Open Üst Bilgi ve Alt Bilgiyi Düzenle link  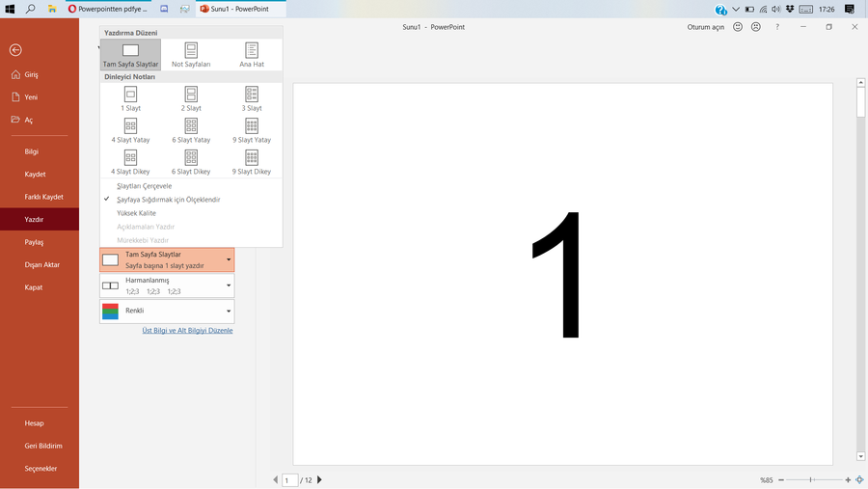click(x=187, y=331)
